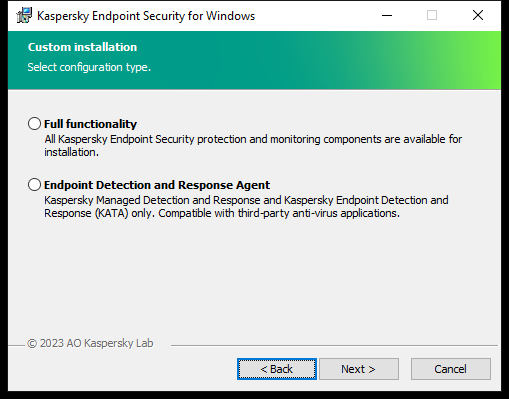Click the 'Custom installation' heading
Screen dimensions: 509x399
(82, 47)
